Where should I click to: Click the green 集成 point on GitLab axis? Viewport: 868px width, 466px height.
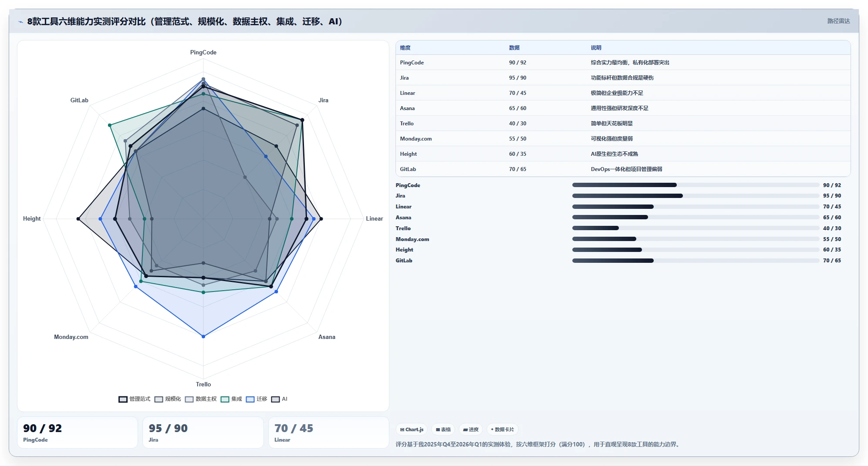(110, 125)
